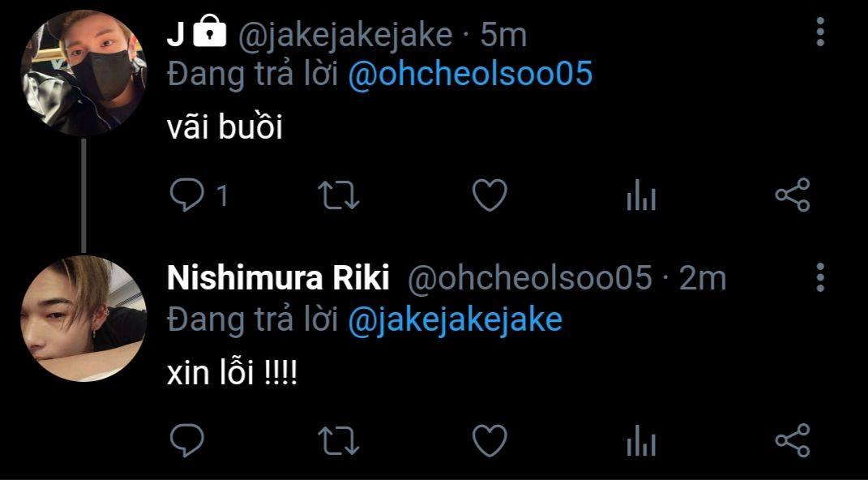Open J's profile picture with black mask
This screenshot has height=480, width=868.
coord(83,72)
